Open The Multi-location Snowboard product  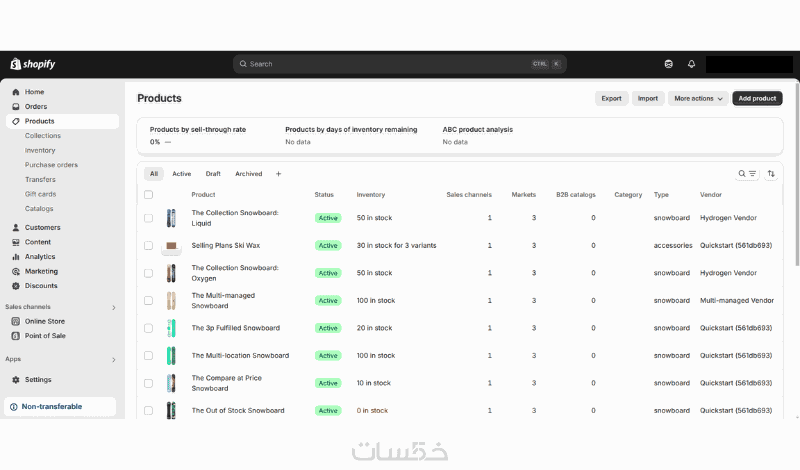(x=240, y=356)
